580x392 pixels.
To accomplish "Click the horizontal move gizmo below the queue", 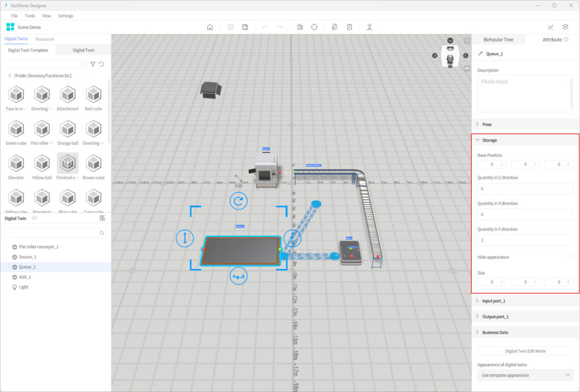I will coord(238,276).
